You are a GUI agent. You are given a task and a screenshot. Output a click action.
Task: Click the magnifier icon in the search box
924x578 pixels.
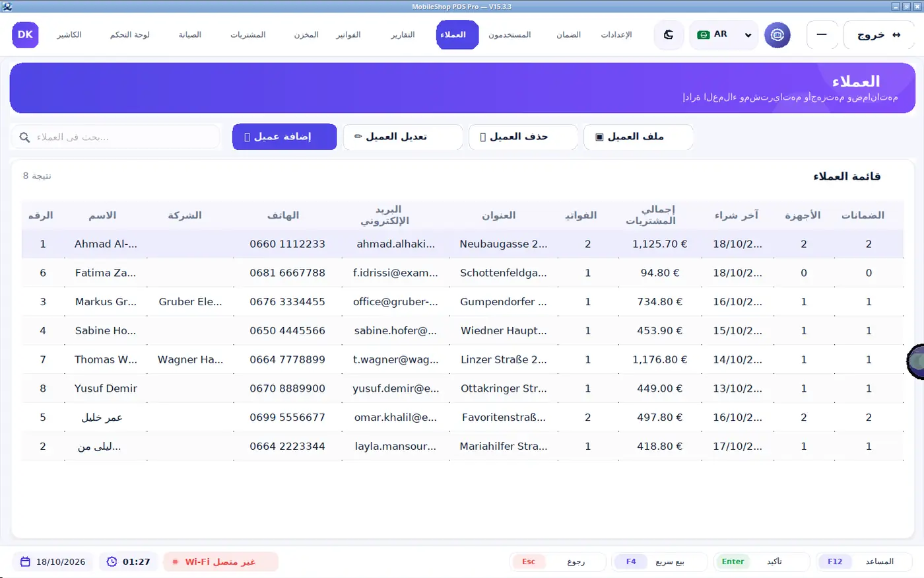click(24, 137)
